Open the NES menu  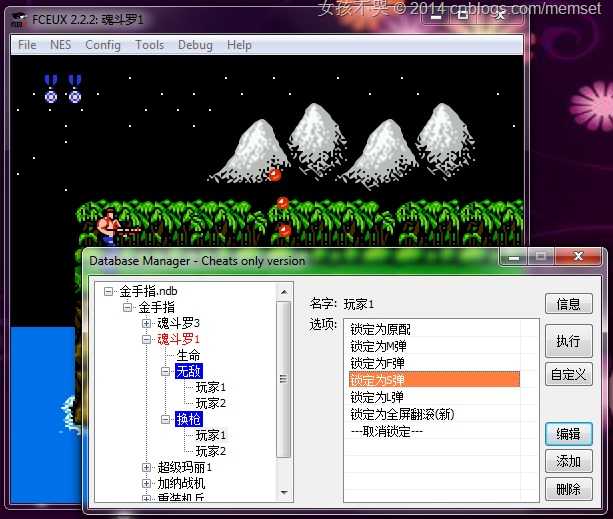point(61,45)
